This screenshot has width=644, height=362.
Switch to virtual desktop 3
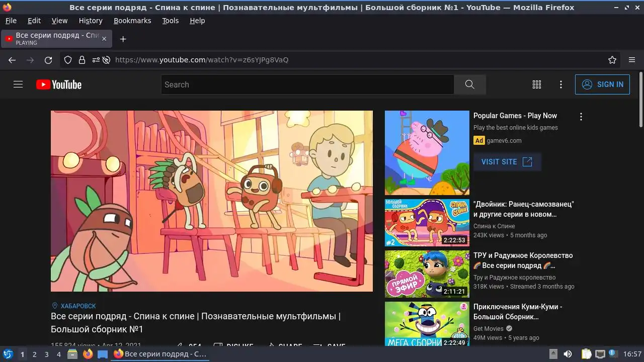tap(46, 354)
